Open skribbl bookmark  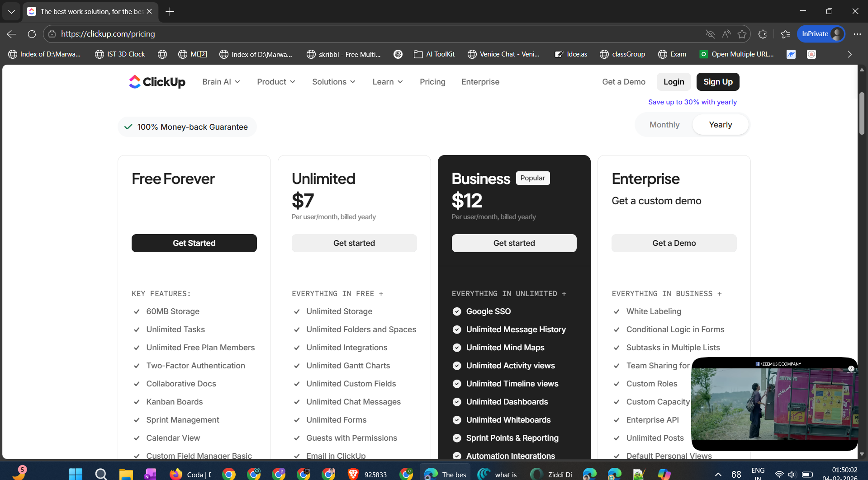pos(344,54)
